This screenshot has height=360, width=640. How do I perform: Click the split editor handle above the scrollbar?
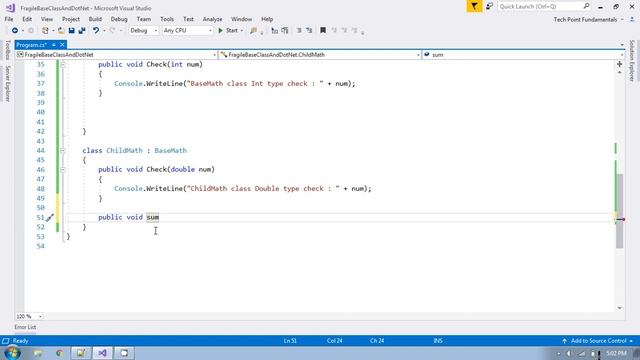click(619, 64)
